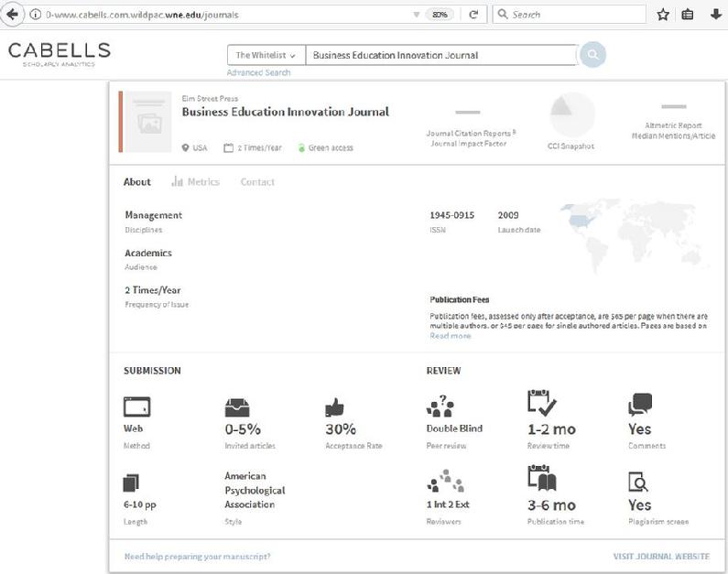Click the American Psychological Association style text
Image resolution: width=728 pixels, height=574 pixels.
pos(255,490)
